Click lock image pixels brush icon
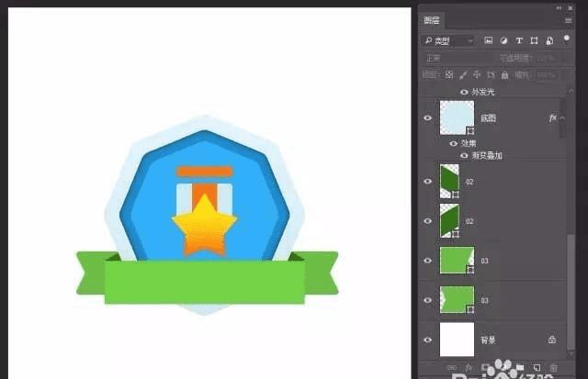The image size is (588, 379). (x=463, y=75)
